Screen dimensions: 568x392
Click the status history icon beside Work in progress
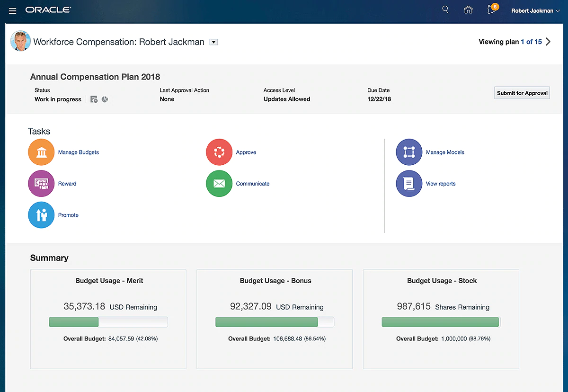point(94,99)
